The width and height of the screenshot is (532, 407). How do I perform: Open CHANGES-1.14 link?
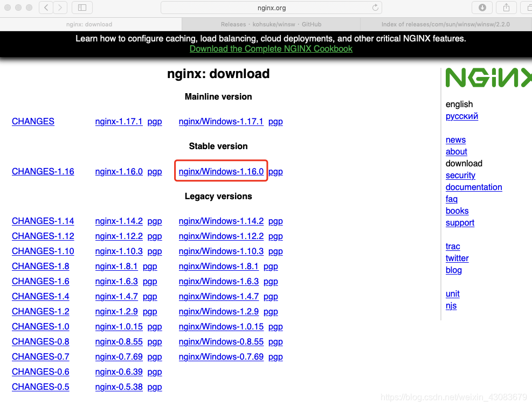(43, 221)
